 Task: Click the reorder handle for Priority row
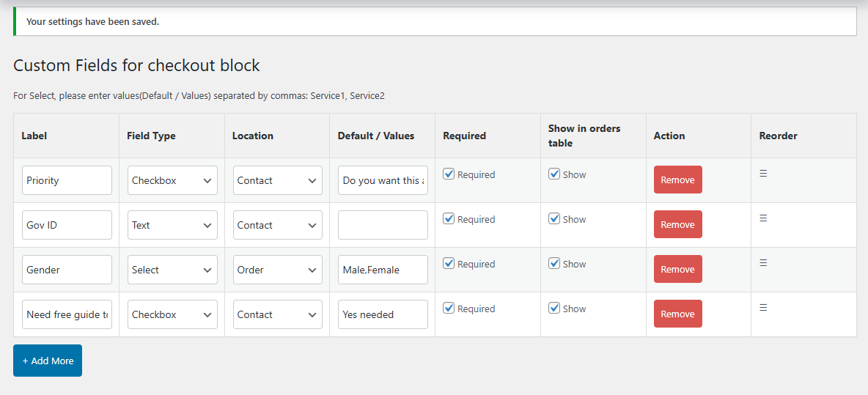coord(763,174)
